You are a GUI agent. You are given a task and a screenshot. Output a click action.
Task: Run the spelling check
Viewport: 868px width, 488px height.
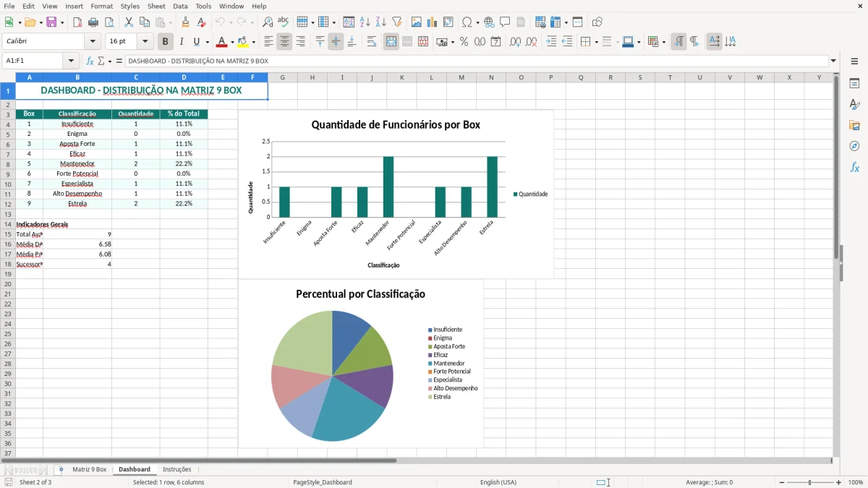tap(284, 22)
